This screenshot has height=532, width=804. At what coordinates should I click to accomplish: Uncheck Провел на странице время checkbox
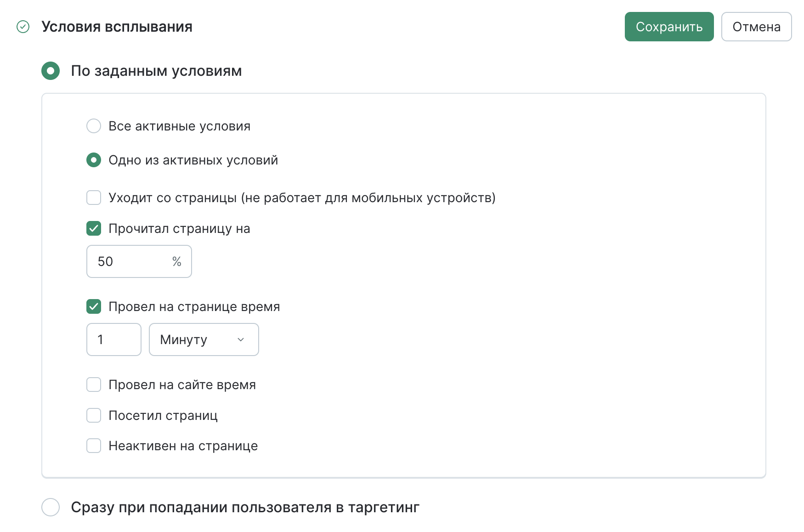94,306
